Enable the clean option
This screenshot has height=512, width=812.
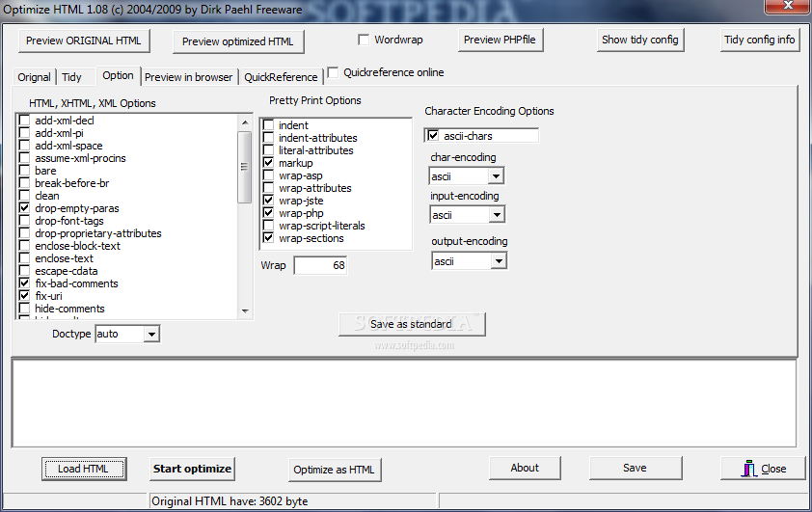[24, 196]
